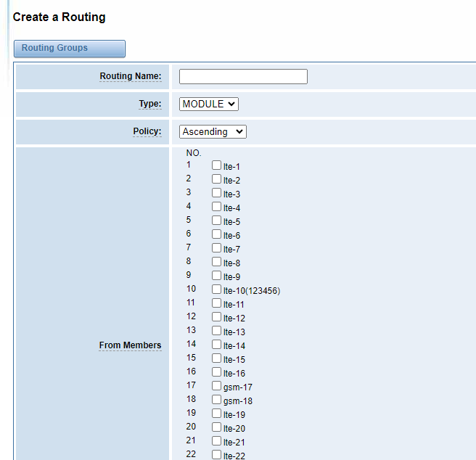Click the 'lte-10(123456)' member name
Screen dimensions: 476x460
coord(252,291)
